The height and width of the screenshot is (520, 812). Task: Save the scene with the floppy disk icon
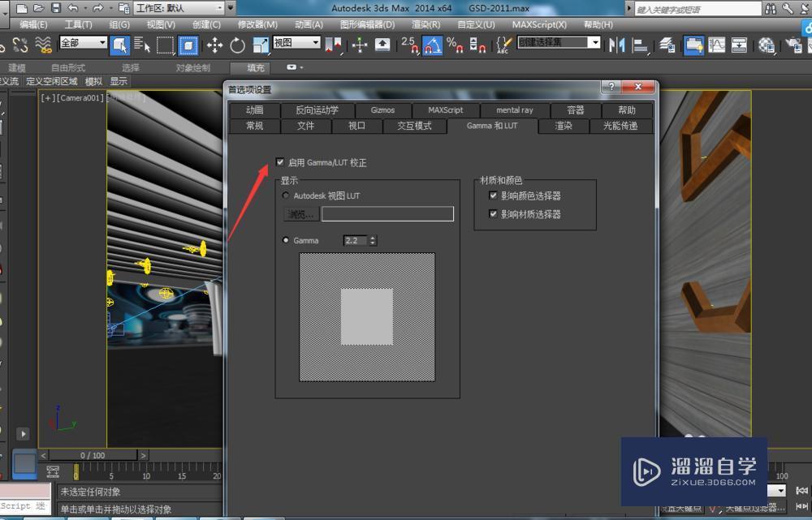tap(56, 8)
